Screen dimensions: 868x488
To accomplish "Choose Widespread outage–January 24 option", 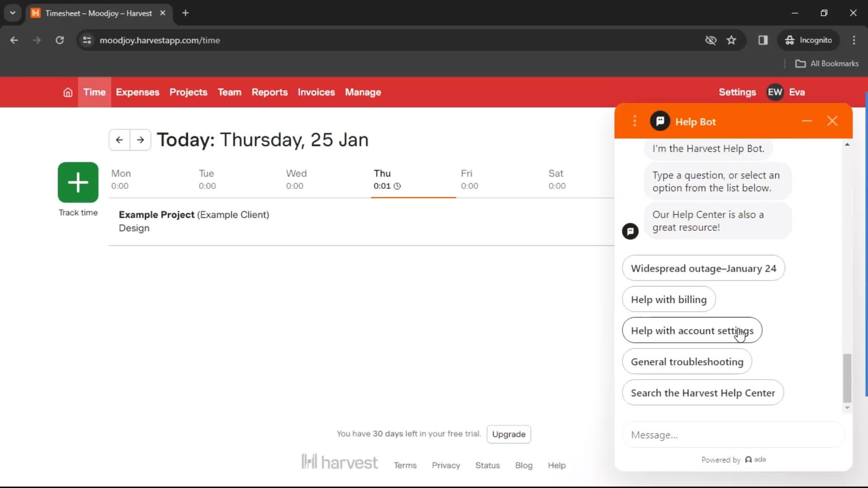I will point(703,268).
